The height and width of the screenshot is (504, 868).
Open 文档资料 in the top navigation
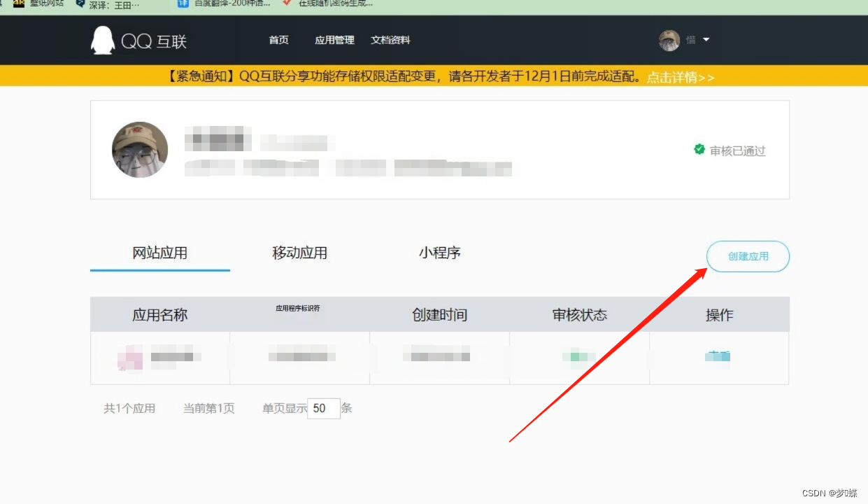[x=390, y=40]
